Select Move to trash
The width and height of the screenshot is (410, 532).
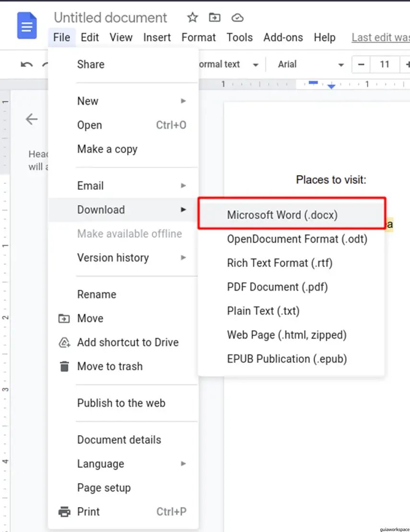tap(110, 366)
